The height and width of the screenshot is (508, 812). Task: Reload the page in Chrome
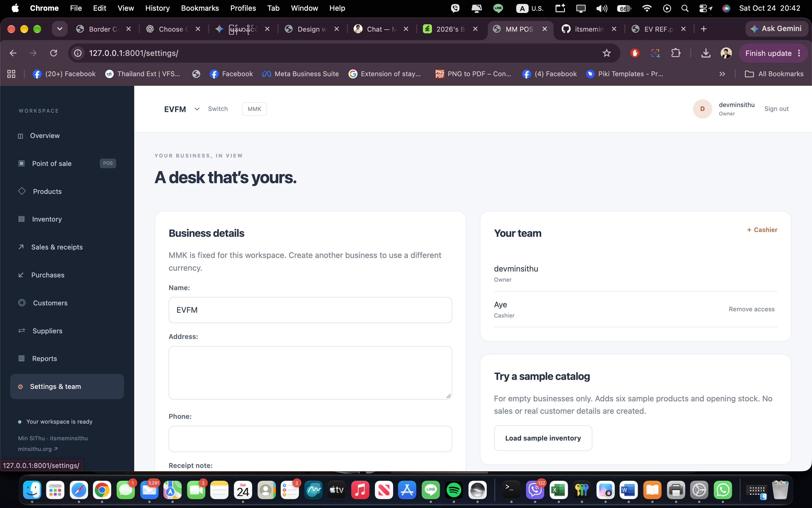pos(54,53)
